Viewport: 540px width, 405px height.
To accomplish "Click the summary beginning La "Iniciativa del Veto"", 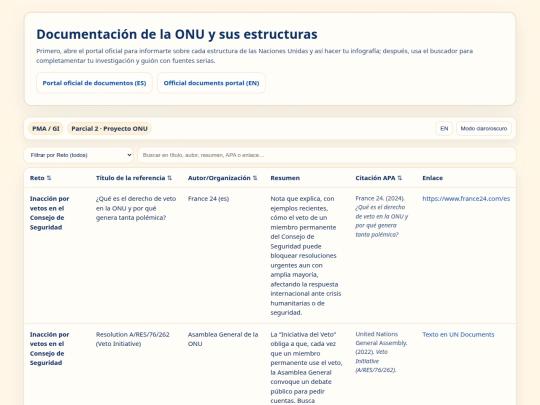I will coord(306,367).
